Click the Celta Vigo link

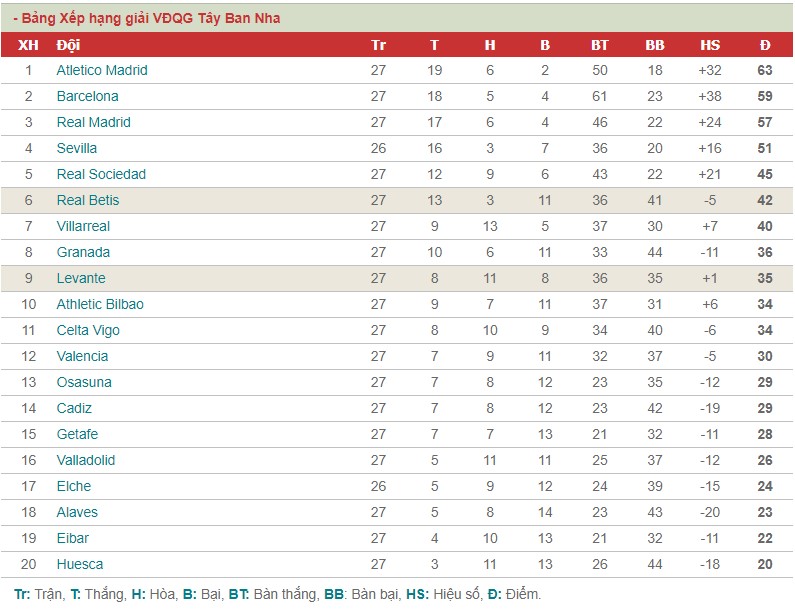click(x=88, y=330)
